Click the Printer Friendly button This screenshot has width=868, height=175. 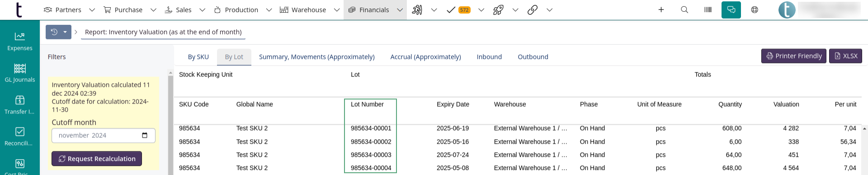794,56
